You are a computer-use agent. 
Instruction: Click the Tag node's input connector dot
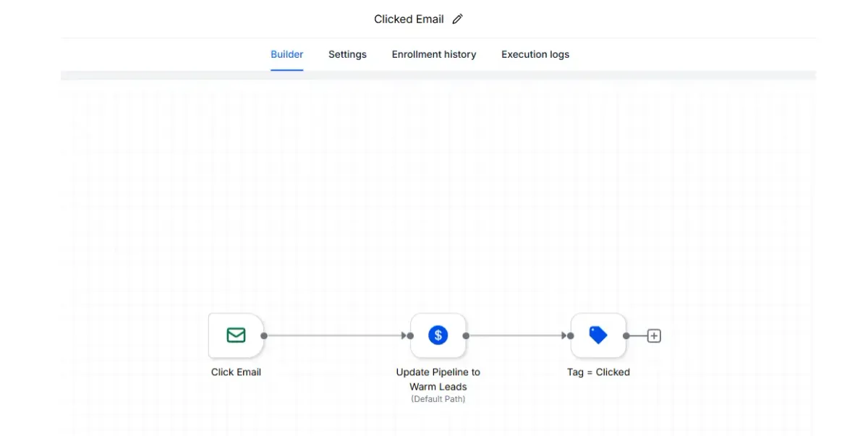tap(571, 335)
